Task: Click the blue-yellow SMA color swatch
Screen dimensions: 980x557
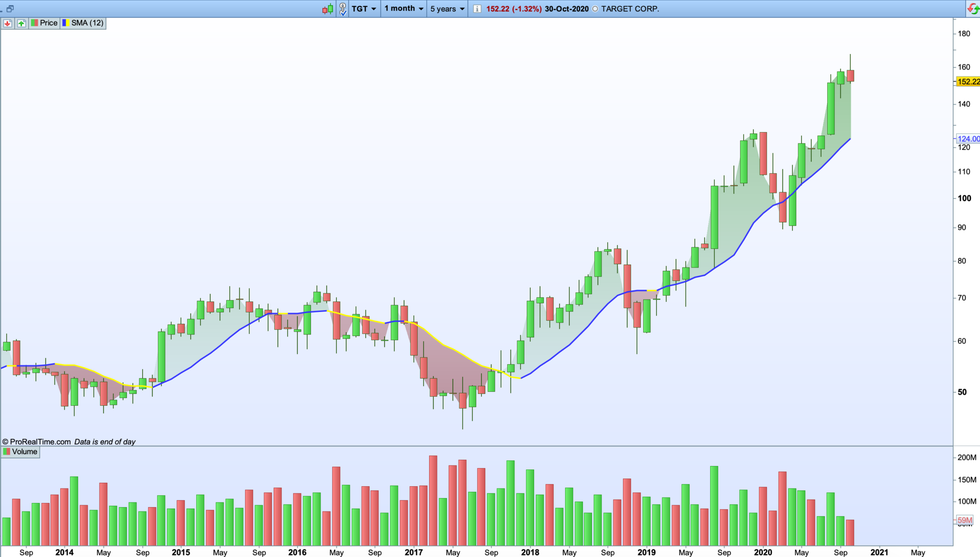Action: (66, 23)
